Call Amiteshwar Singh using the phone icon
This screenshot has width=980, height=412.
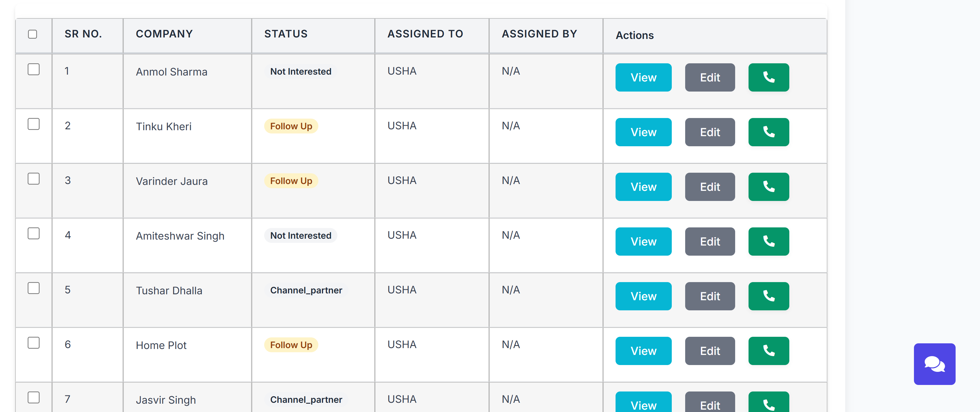pyautogui.click(x=768, y=241)
